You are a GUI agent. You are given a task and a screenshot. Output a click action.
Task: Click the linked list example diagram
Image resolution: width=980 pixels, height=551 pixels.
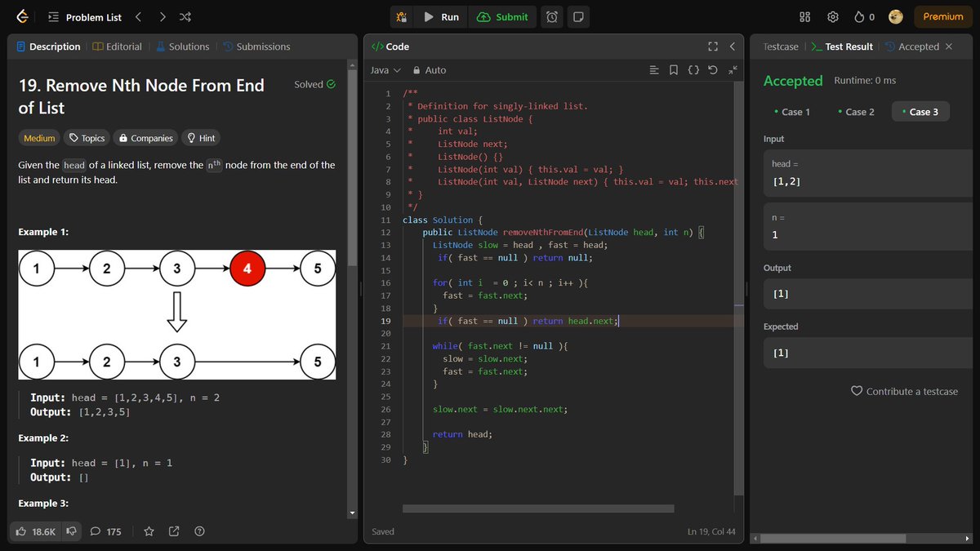176,316
